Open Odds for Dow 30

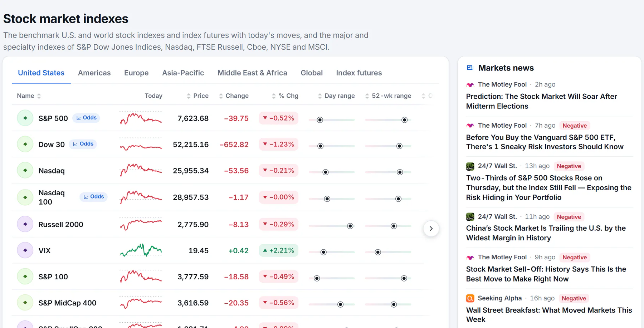click(83, 144)
